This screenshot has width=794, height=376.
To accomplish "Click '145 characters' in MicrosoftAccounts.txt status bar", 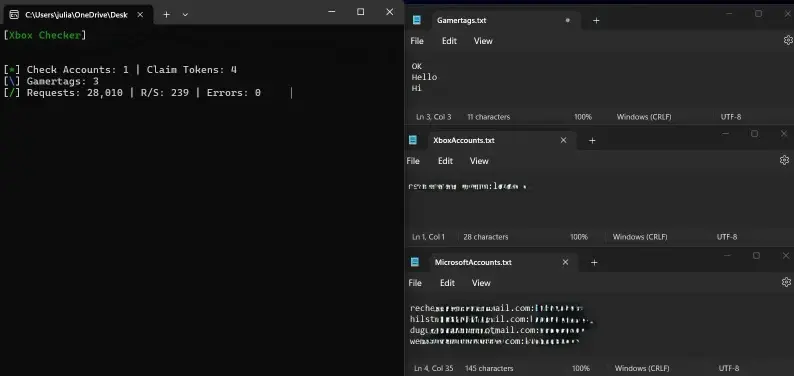I will [x=489, y=368].
